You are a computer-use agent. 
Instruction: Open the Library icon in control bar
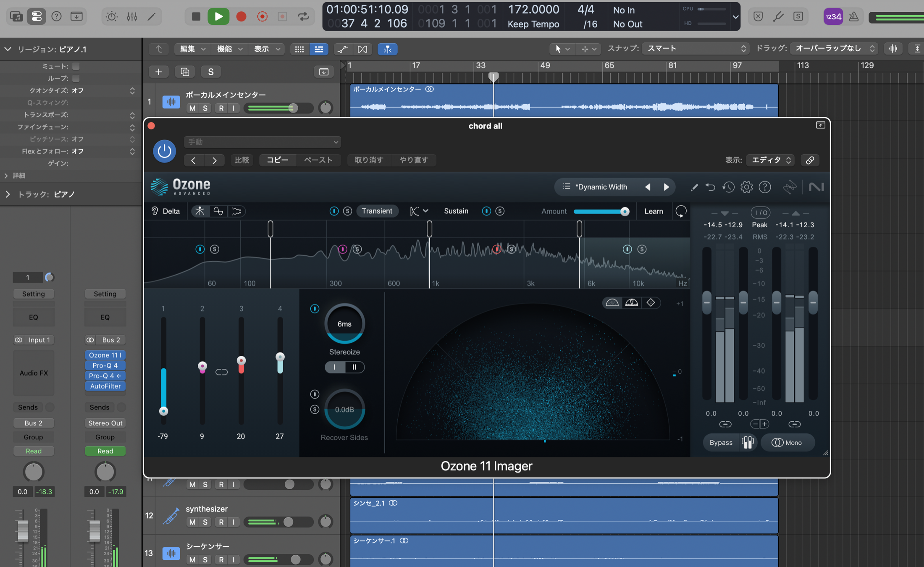pos(16,16)
